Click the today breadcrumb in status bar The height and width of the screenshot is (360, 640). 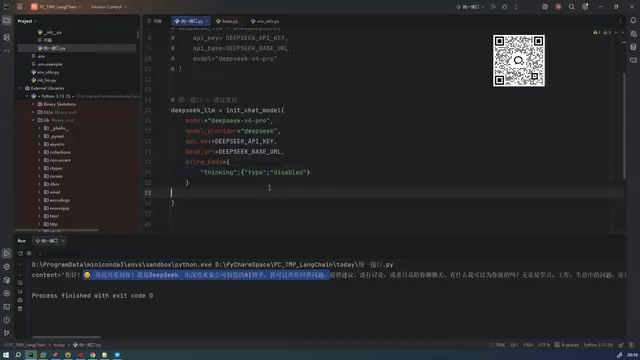pyautogui.click(x=59, y=345)
